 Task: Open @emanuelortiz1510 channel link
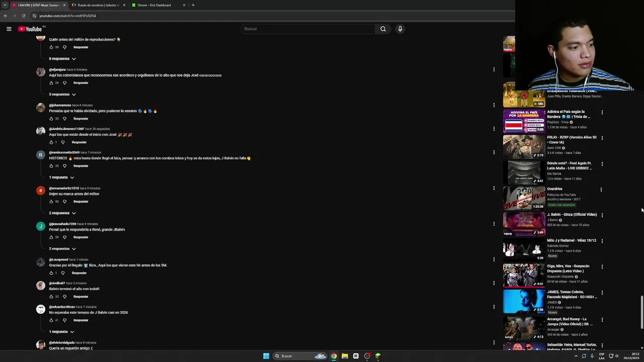[x=63, y=188]
